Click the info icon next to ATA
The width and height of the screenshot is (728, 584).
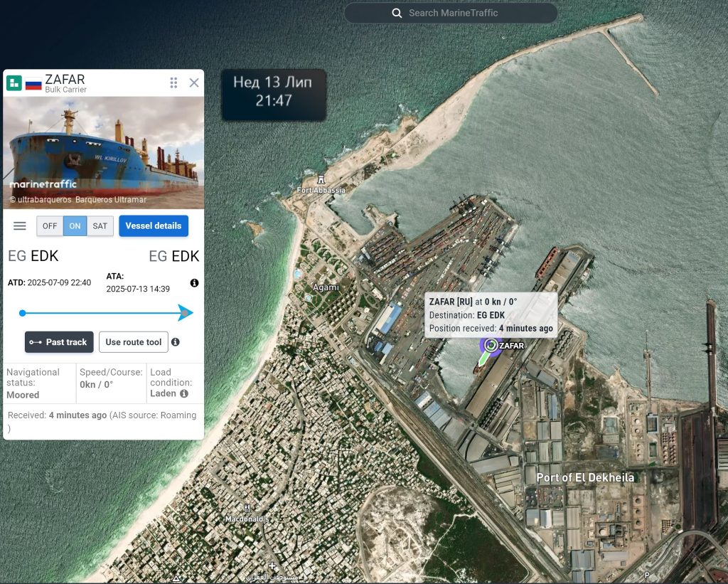(195, 283)
